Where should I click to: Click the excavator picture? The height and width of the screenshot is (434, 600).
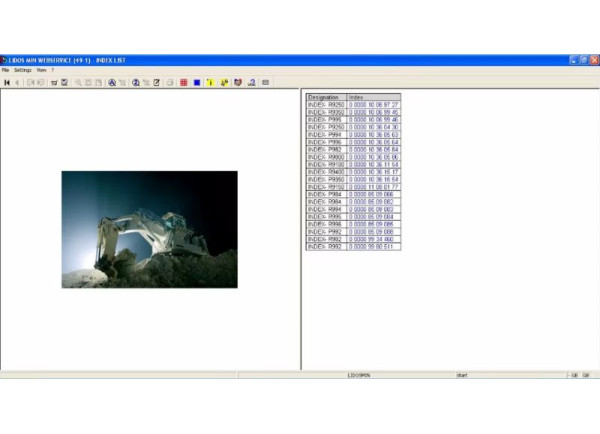point(149,229)
